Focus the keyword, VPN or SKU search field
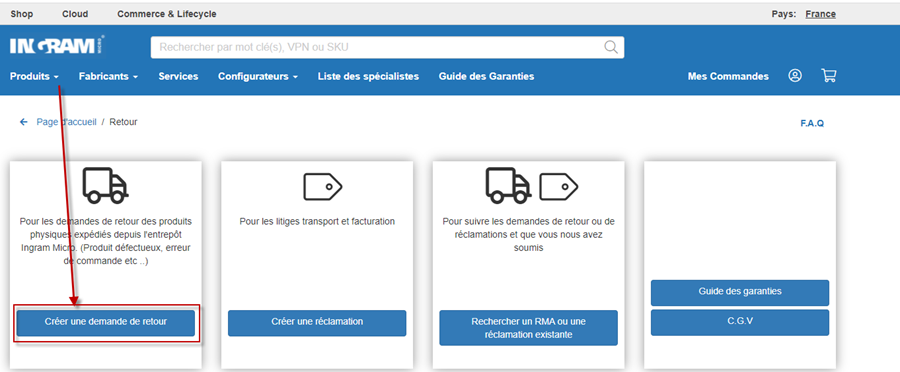Screen dimensions: 900x372 (x=387, y=47)
